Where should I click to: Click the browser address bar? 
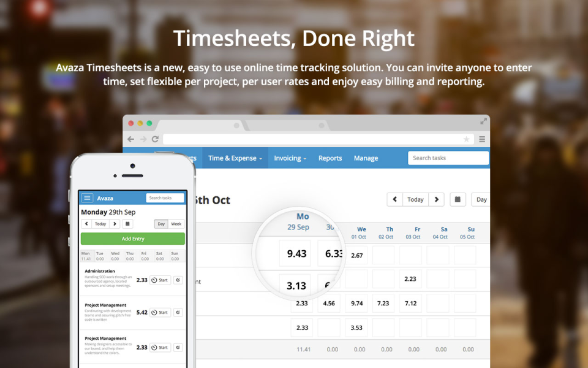[318, 139]
